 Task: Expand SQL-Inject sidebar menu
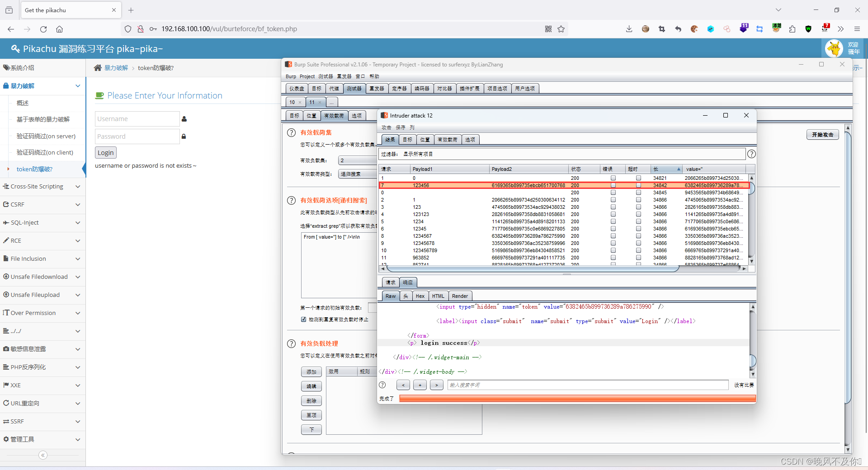click(42, 223)
